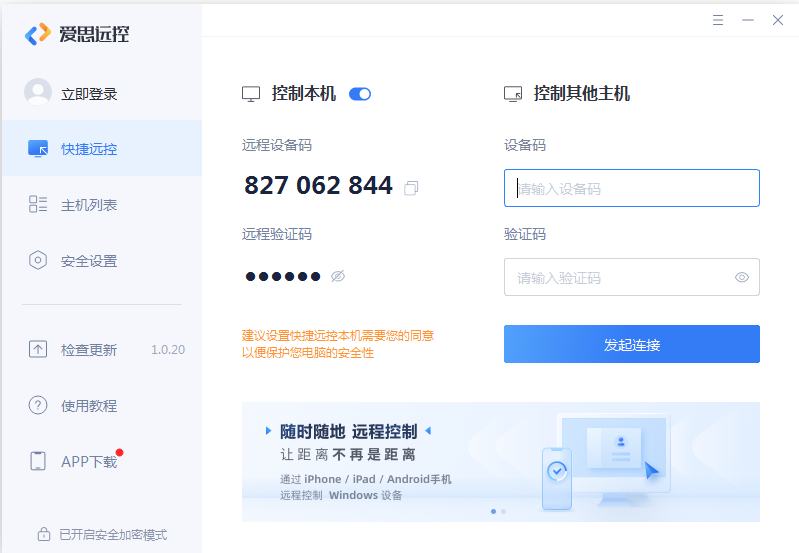799x553 pixels.
Task: Click 检查更新 in the sidebar
Action: tap(89, 350)
